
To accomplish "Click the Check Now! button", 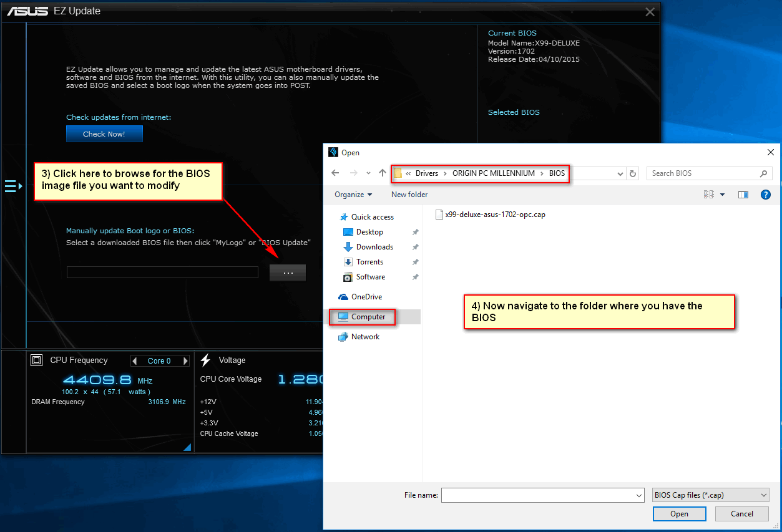I will (104, 134).
